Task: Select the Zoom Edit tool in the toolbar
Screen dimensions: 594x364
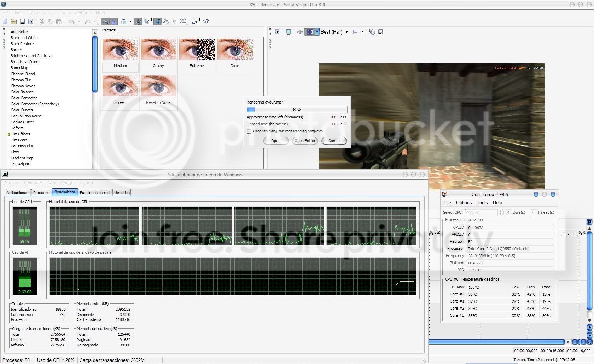Action: [x=183, y=22]
